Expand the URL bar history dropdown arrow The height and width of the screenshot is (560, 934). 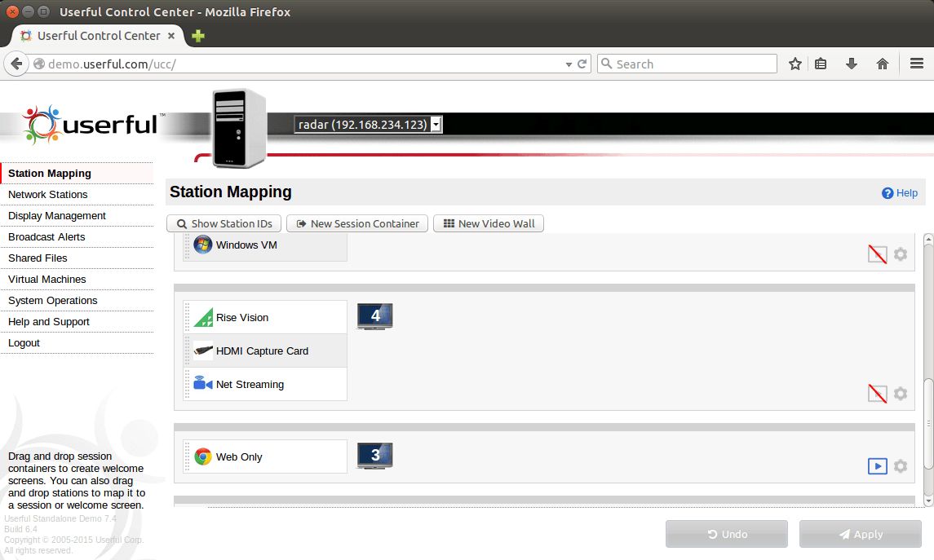[569, 64]
